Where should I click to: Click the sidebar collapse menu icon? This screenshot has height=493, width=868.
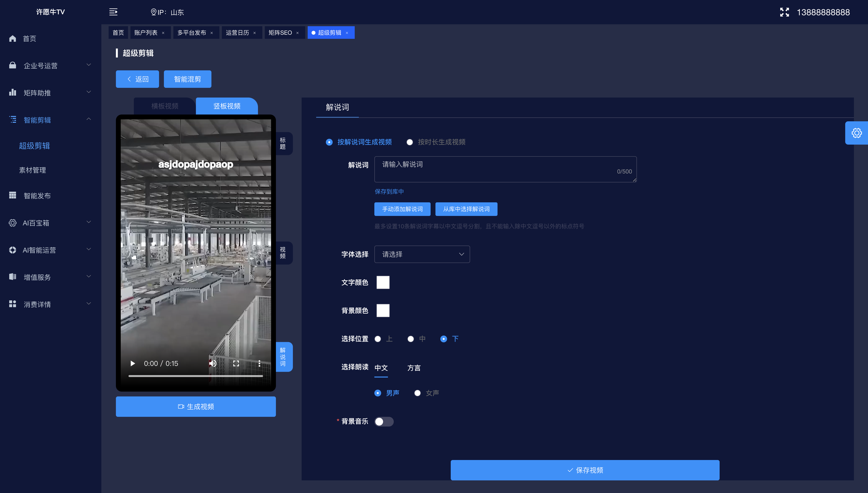113,12
